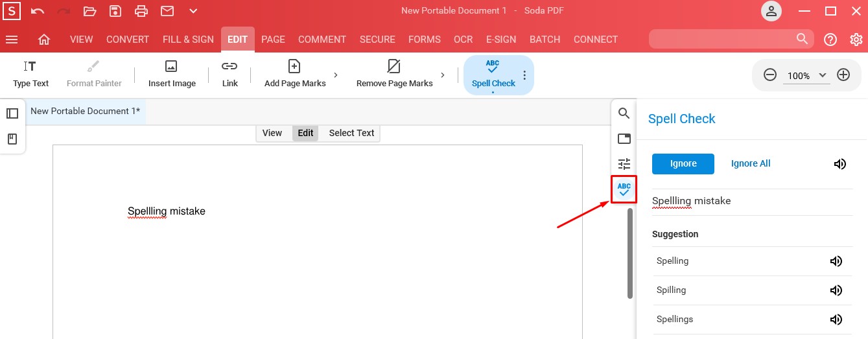This screenshot has height=339, width=868.
Task: Play audio for the misspelled word
Action: pyautogui.click(x=840, y=164)
